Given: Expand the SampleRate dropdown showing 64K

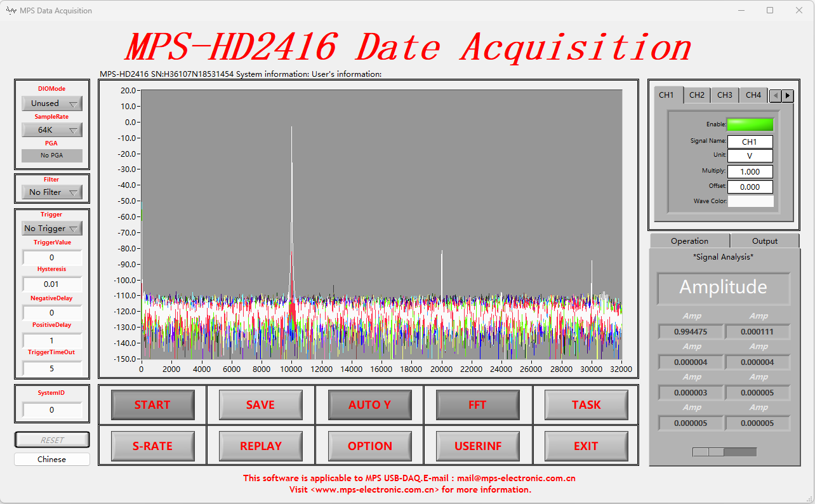Looking at the screenshot, I should coord(52,130).
